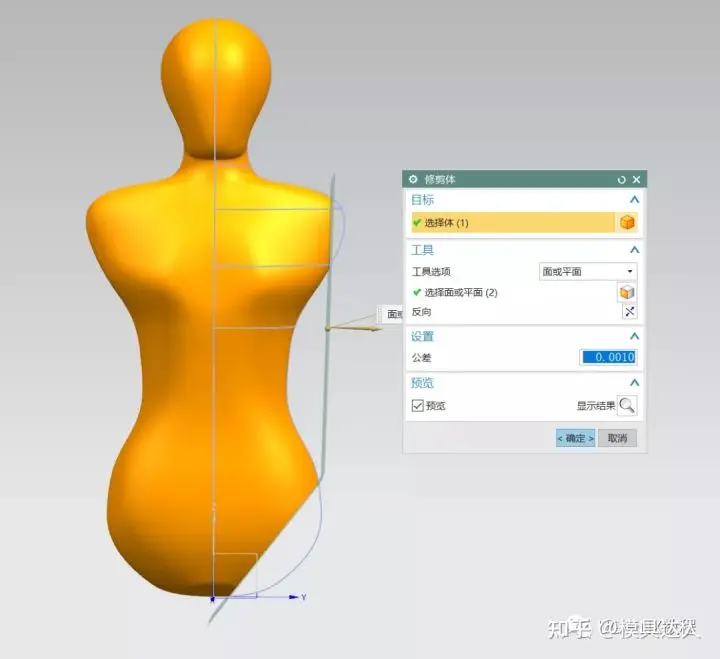Click the body cube icon next to 选择体

tap(627, 223)
